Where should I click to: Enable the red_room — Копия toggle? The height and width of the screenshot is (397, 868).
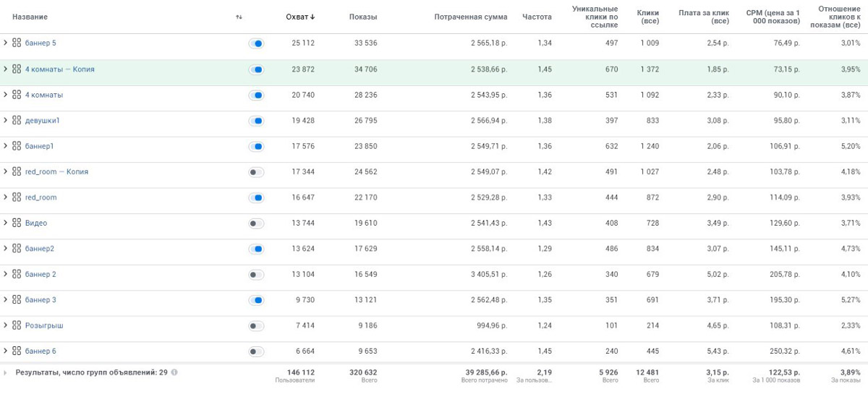(256, 172)
